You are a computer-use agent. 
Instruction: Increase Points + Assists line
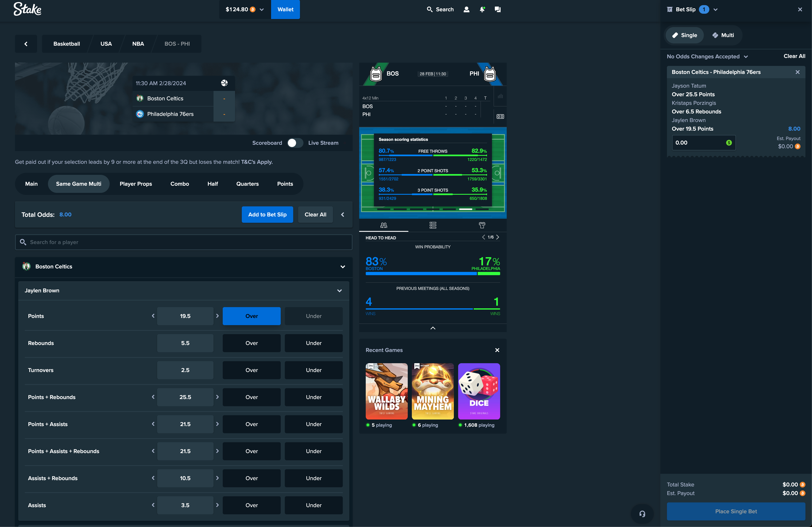[x=217, y=424]
